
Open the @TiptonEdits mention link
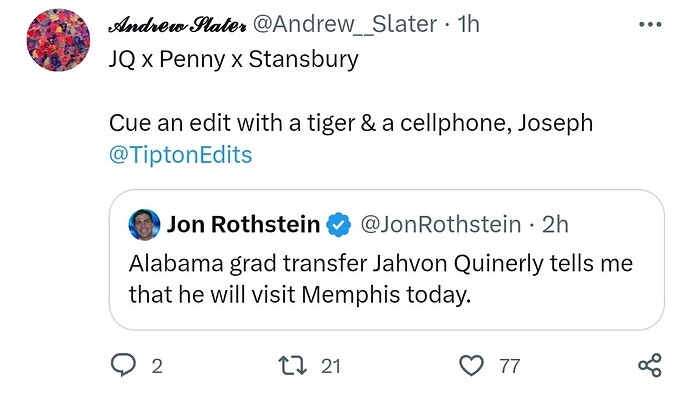tap(180, 155)
